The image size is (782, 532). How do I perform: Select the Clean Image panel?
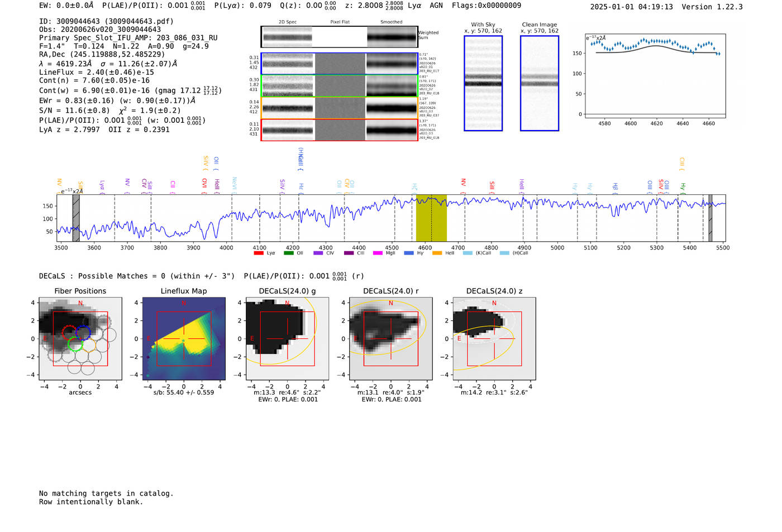pyautogui.click(x=540, y=83)
